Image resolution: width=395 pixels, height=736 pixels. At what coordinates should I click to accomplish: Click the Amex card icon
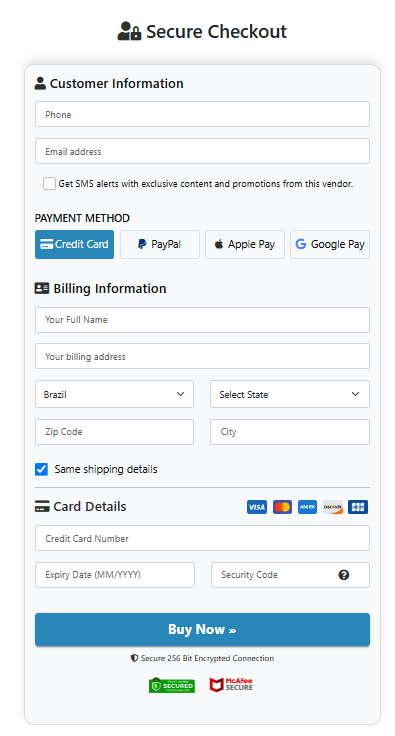tap(307, 507)
